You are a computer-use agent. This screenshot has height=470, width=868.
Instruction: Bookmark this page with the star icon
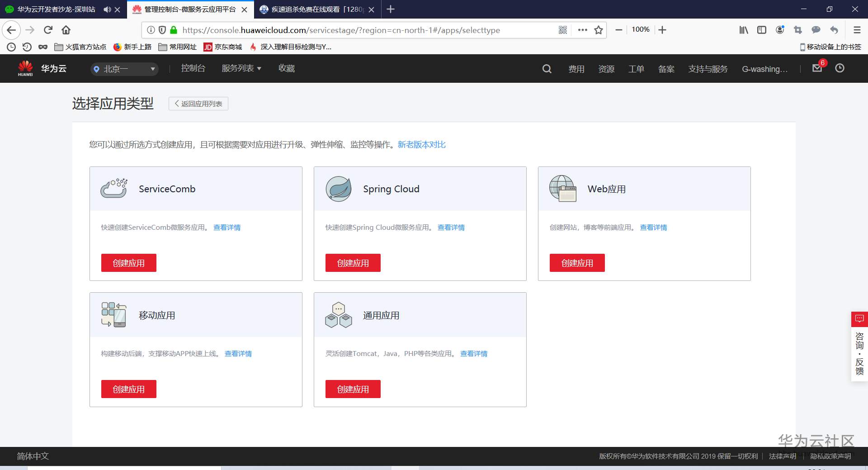[599, 30]
